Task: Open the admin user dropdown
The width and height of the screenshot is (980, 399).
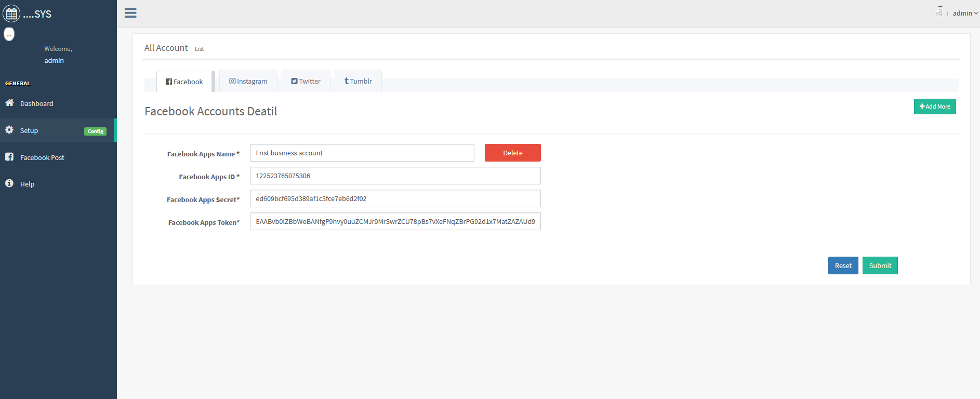Action: [x=965, y=14]
